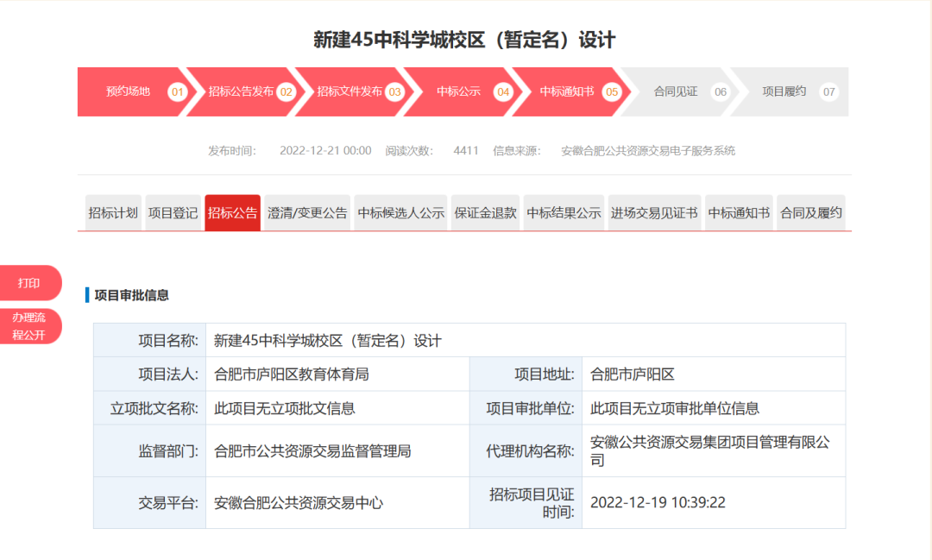932x560 pixels.
Task: Click the 监督部门: label
Action: (168, 451)
